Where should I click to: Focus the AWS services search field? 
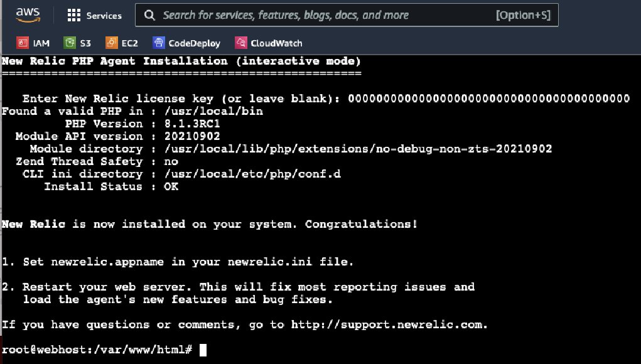pyautogui.click(x=347, y=15)
